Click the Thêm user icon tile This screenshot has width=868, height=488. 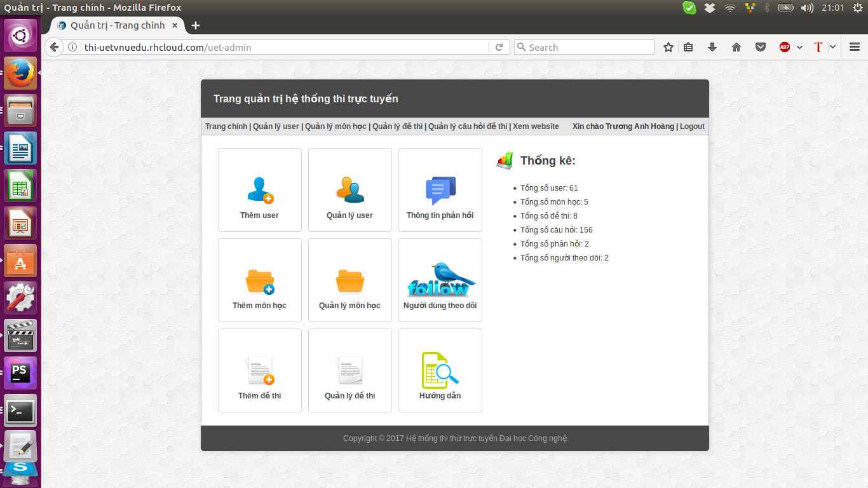coord(260,190)
